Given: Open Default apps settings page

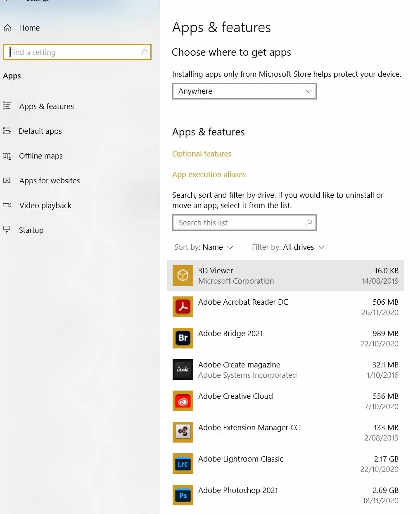Looking at the screenshot, I should (x=40, y=131).
